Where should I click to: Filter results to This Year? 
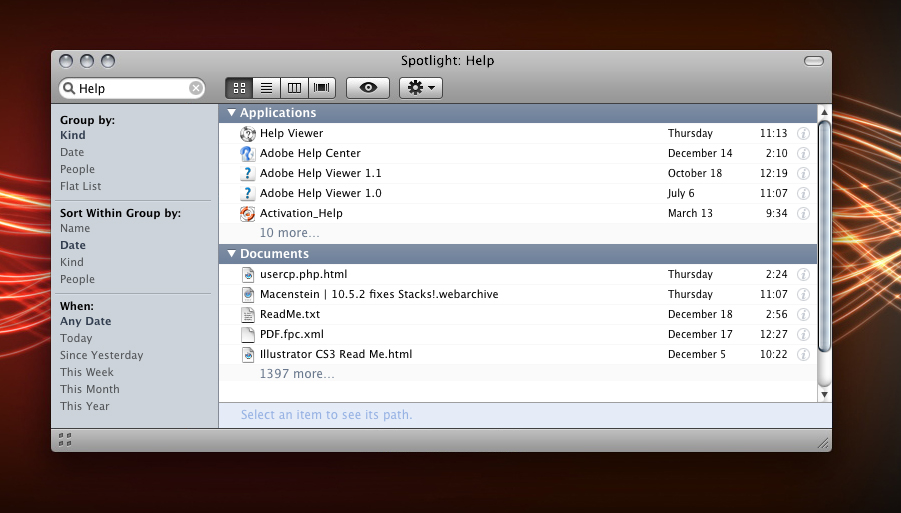pyautogui.click(x=84, y=406)
